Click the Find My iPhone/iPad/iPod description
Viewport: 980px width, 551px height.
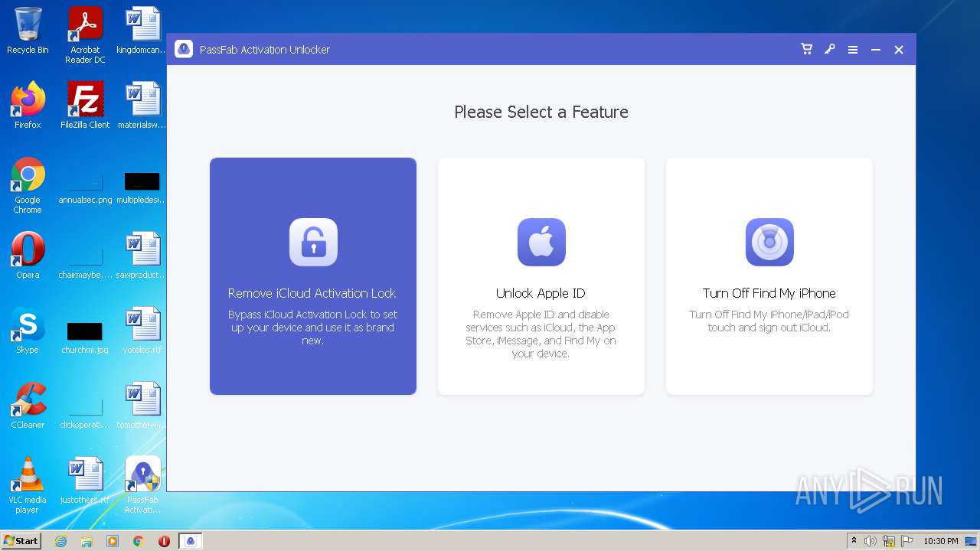[769, 321]
